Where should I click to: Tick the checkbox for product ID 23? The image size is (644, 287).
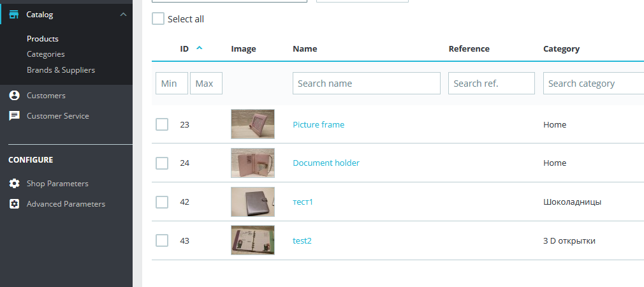tap(162, 124)
